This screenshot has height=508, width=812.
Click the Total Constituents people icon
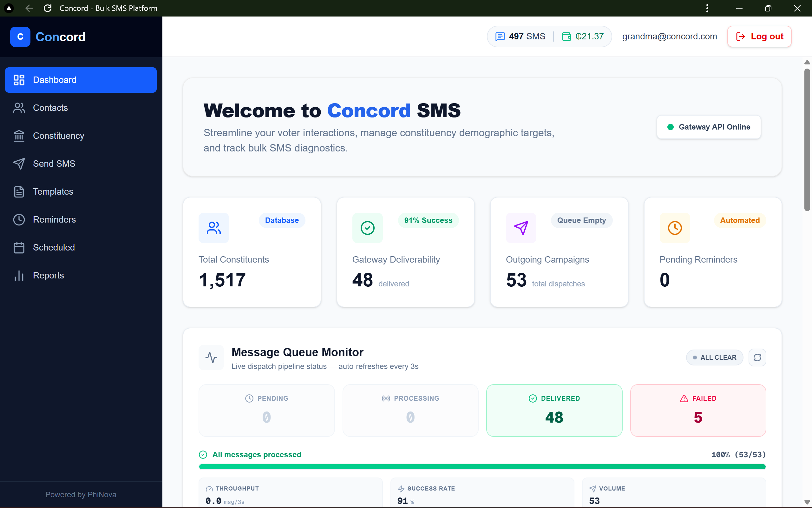click(x=214, y=228)
